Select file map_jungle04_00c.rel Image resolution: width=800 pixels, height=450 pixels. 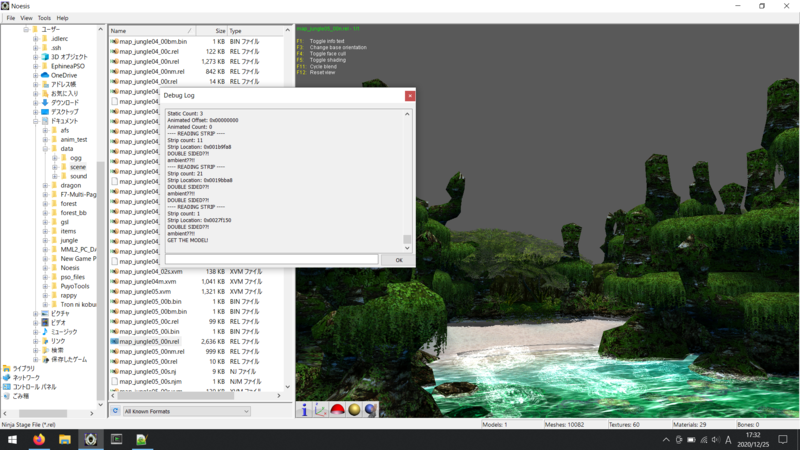pos(148,52)
